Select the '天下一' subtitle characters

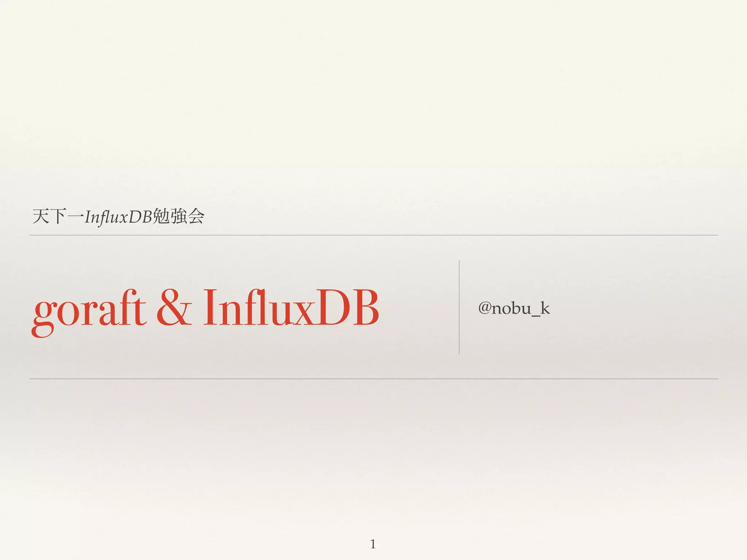point(58,217)
